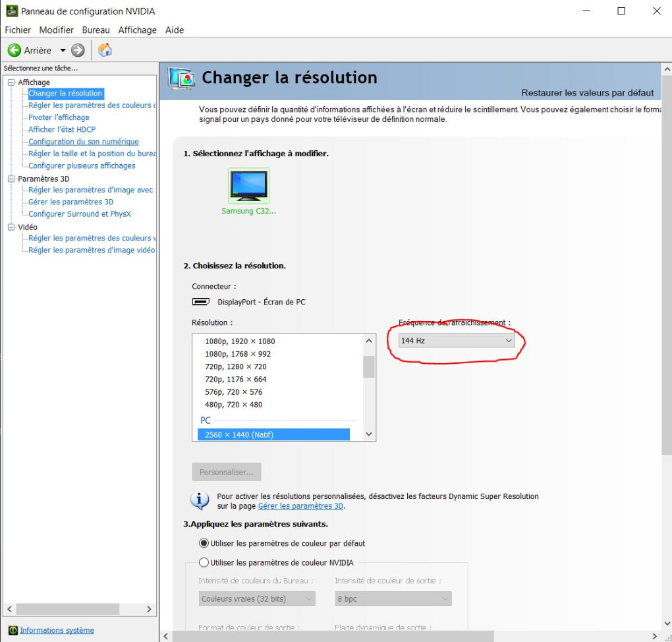Select 480p, 720 × 480 resolution

[x=234, y=405]
